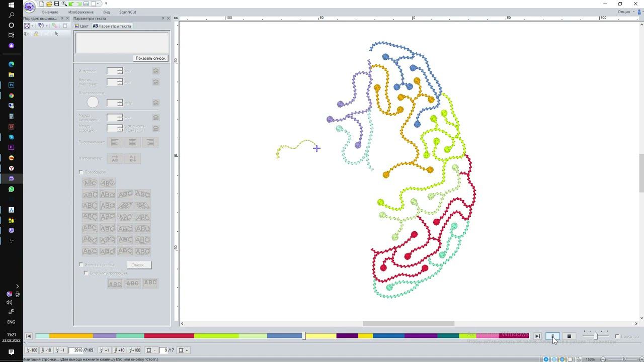The height and width of the screenshot is (362, 644).
Task: Click the crimson segment of color timeline
Action: 169,336
